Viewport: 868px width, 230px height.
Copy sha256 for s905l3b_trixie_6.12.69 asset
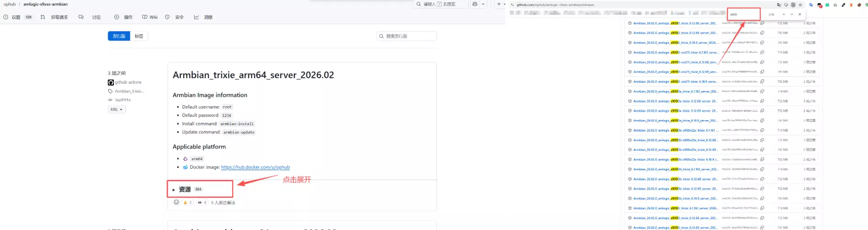762,189
